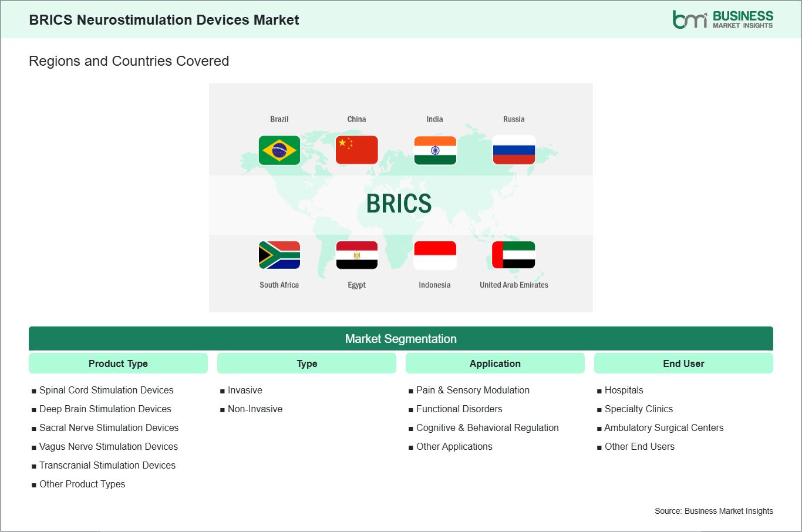Image resolution: width=802 pixels, height=532 pixels.
Task: Click the 'India' country label
Action: pos(434,119)
